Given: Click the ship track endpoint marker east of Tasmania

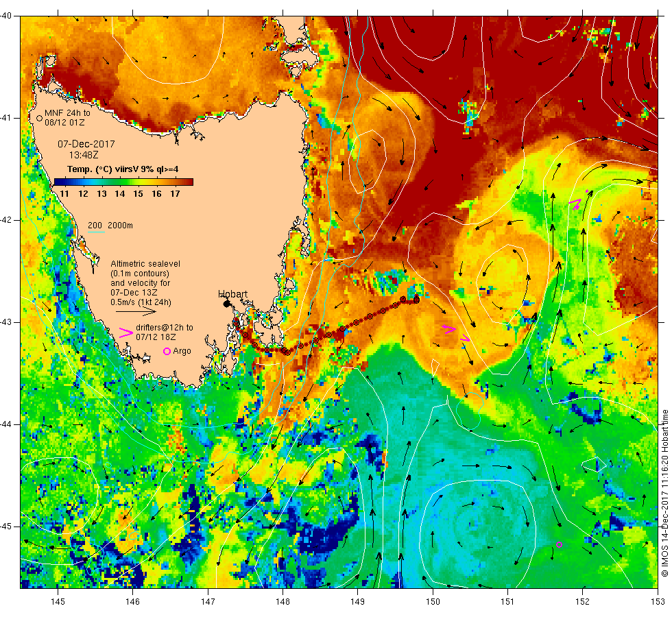Looking at the screenshot, I should pos(416,300).
